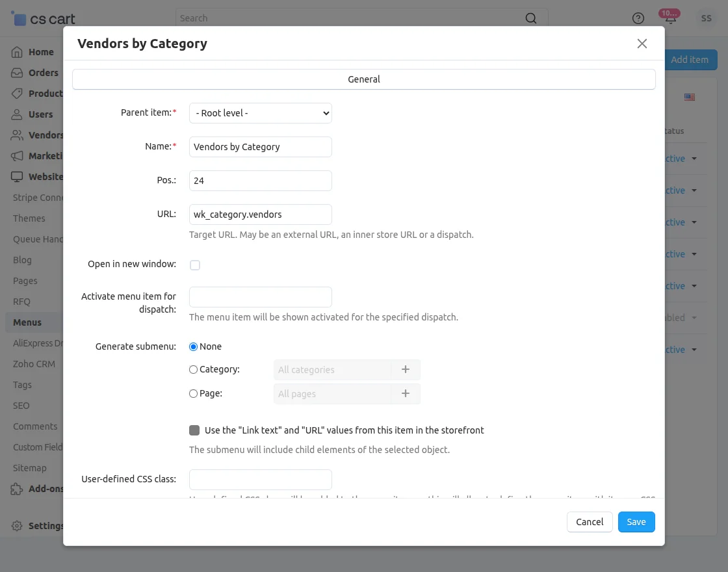Select the Category submenu radio button

point(193,370)
